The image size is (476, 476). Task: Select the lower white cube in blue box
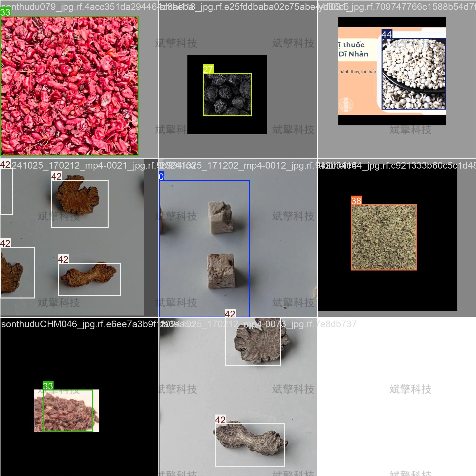(221, 271)
